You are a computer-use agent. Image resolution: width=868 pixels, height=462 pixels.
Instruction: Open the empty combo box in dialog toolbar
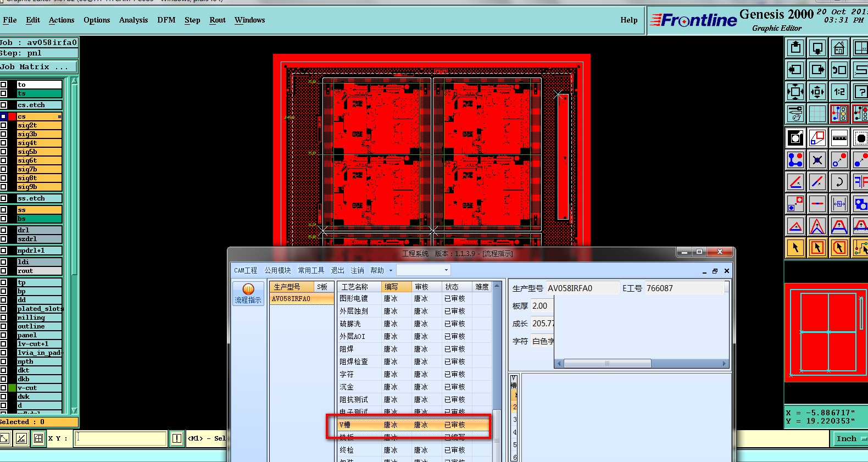pos(424,270)
